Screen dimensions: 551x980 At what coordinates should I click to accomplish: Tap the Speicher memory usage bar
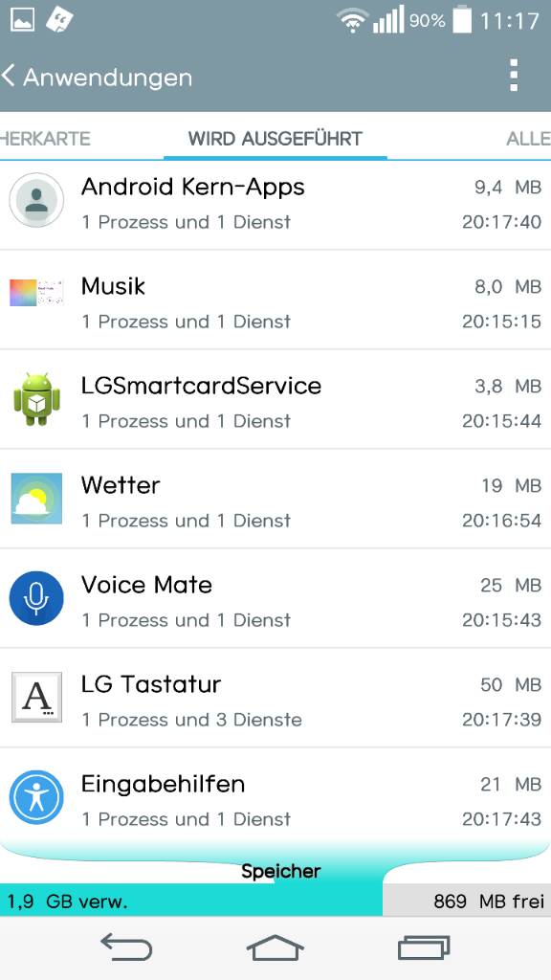275,901
